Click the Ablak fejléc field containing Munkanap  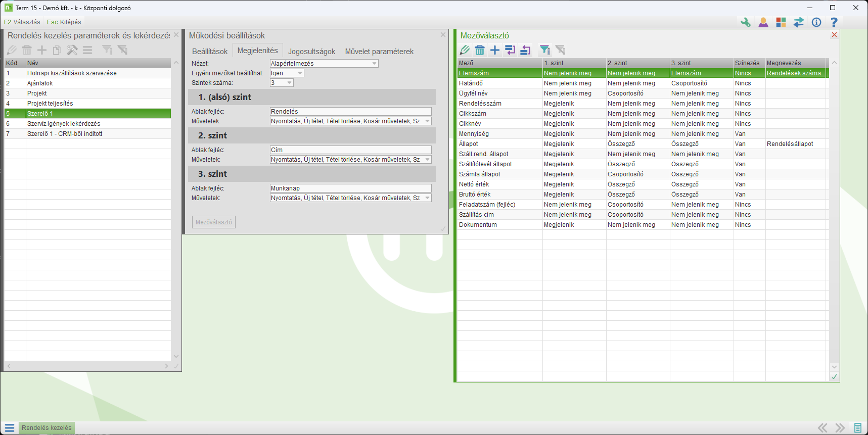tap(350, 188)
